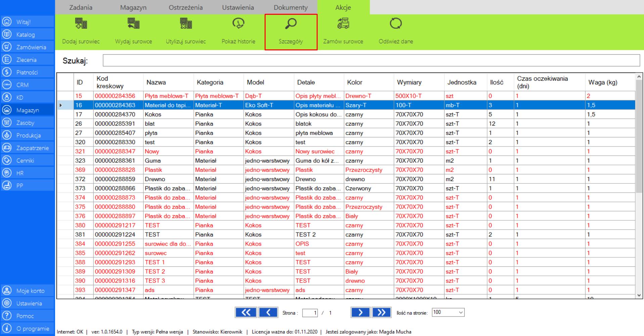Image resolution: width=644 pixels, height=336 pixels.
Task: Select the 'ads' row with ID 393
Action: (x=346, y=290)
